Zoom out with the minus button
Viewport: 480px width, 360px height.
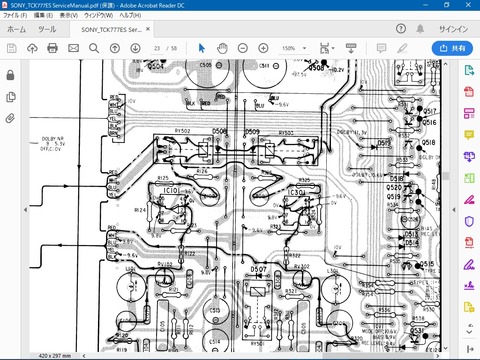click(243, 48)
